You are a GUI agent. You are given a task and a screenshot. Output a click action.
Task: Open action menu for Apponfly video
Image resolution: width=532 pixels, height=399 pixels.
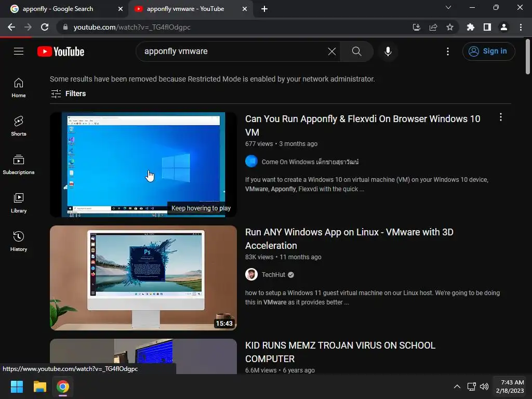tap(500, 117)
